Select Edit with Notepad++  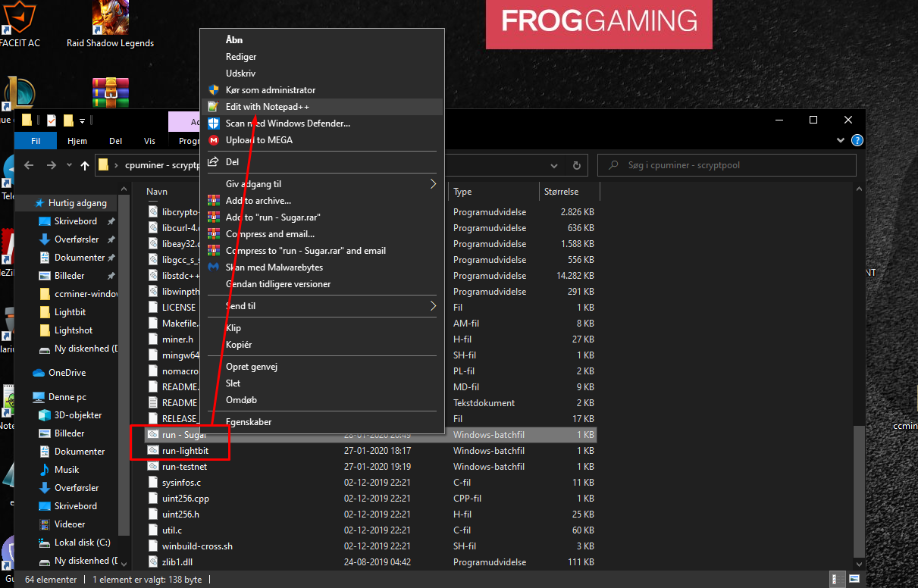point(268,107)
